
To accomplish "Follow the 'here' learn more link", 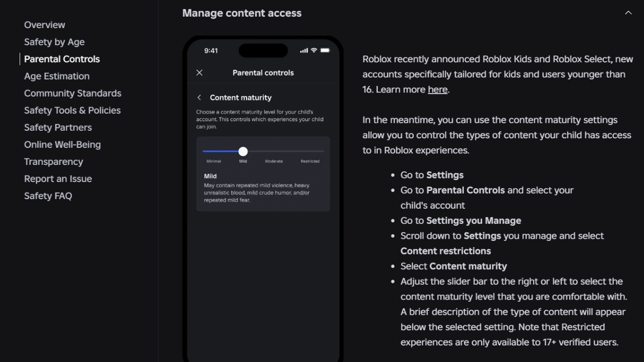I will (437, 89).
